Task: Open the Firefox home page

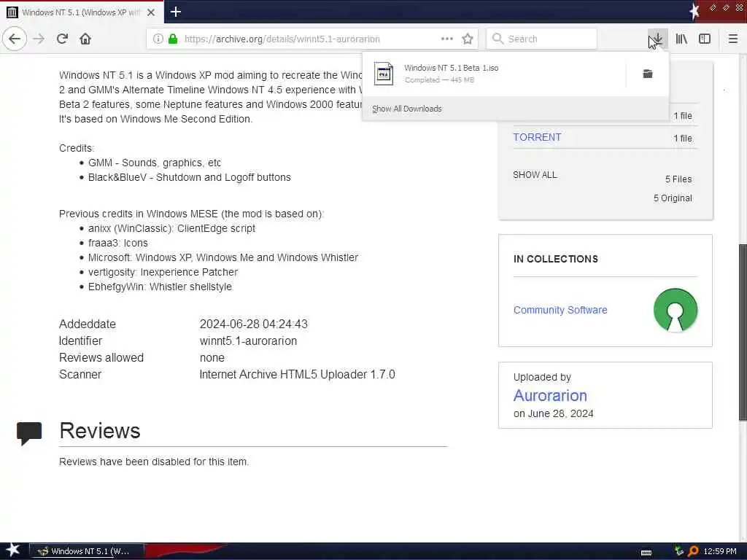Action: pyautogui.click(x=85, y=39)
